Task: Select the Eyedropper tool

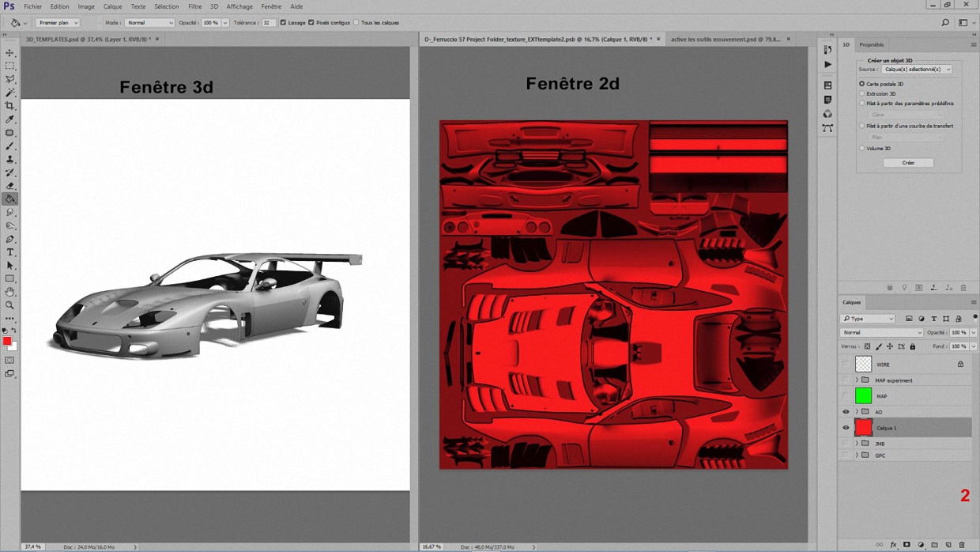Action: [x=10, y=119]
